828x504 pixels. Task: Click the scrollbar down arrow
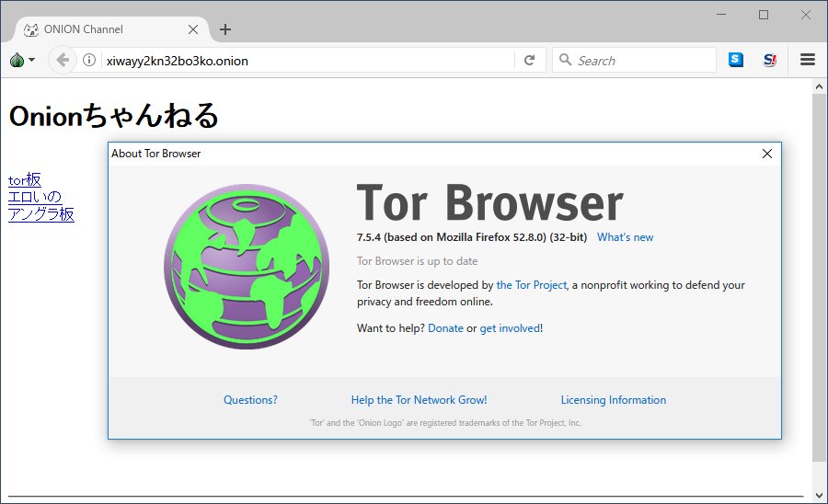point(819,496)
